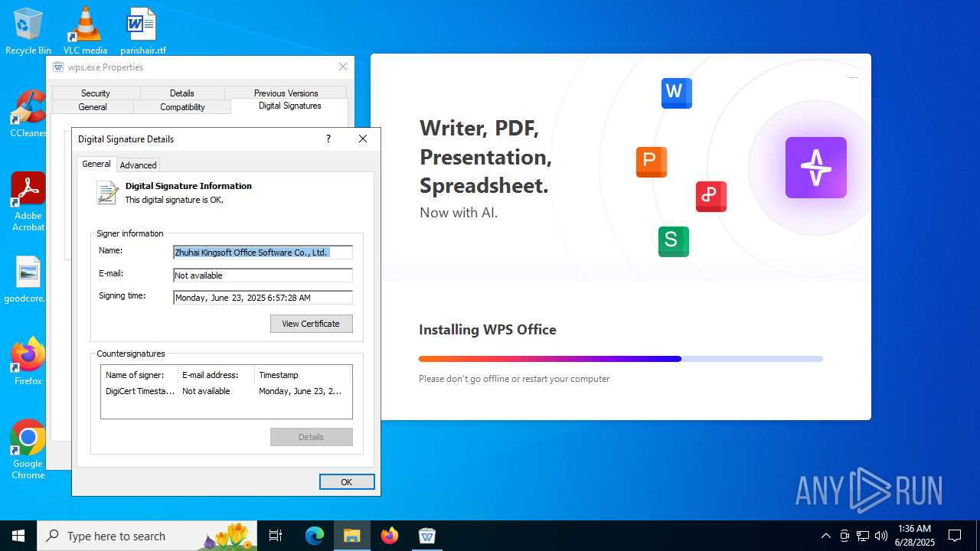Click the E-mail address column header
The width and height of the screenshot is (980, 551).
(x=216, y=375)
